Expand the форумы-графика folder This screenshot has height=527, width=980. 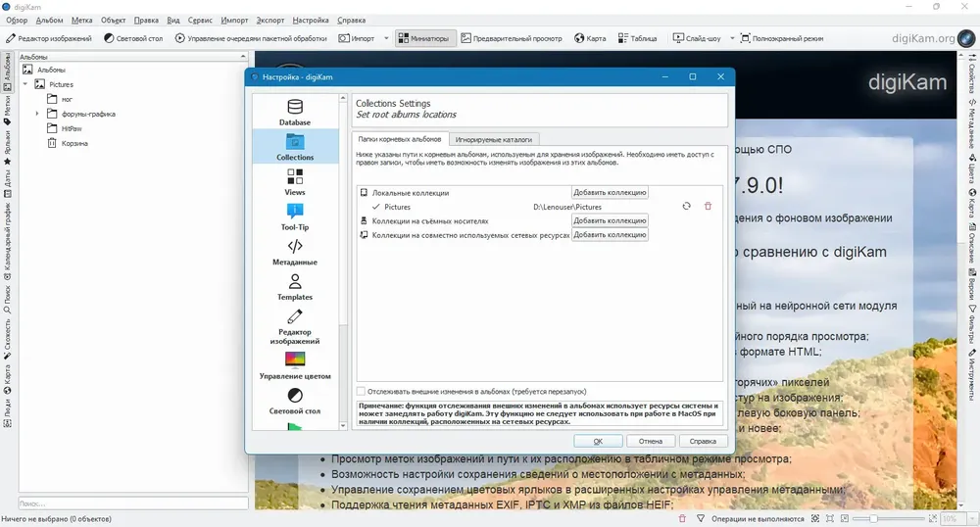pos(38,114)
